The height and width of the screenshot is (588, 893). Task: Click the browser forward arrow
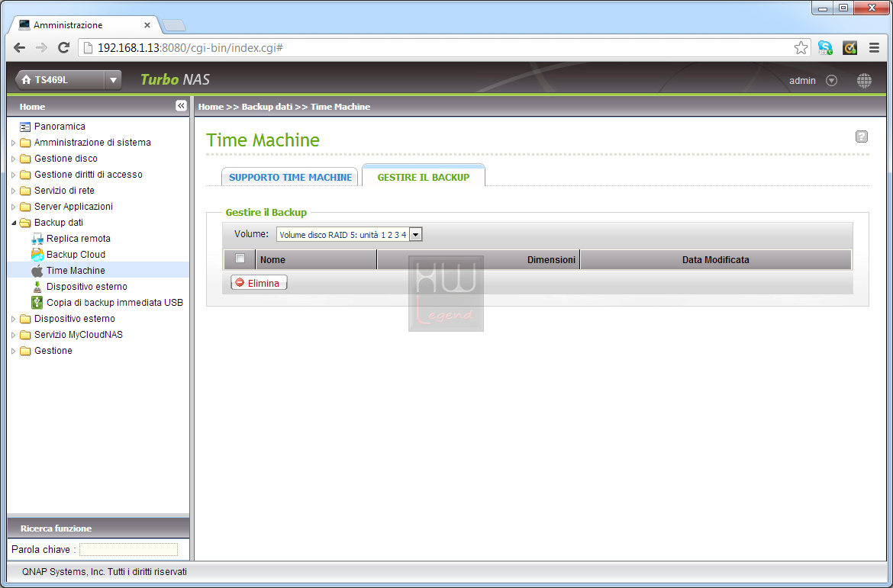pos(41,48)
